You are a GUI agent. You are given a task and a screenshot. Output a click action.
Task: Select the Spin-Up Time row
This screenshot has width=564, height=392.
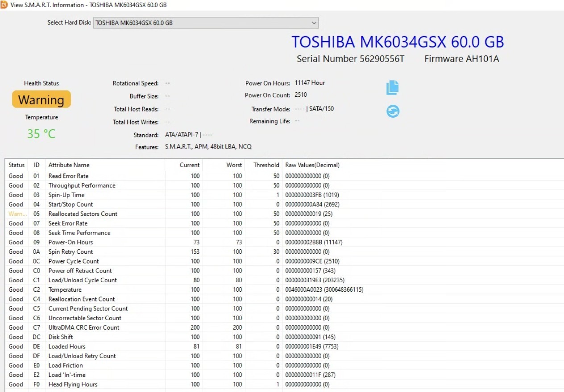(x=285, y=195)
